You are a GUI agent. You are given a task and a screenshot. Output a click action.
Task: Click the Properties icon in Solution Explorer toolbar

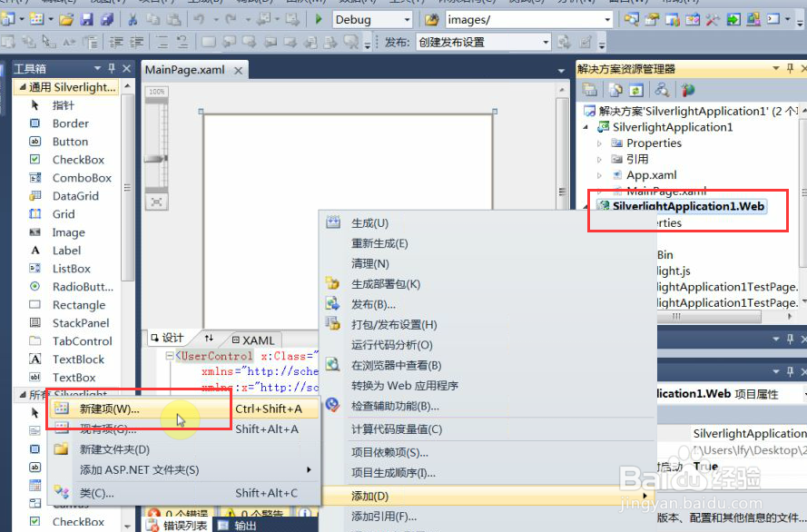(590, 90)
